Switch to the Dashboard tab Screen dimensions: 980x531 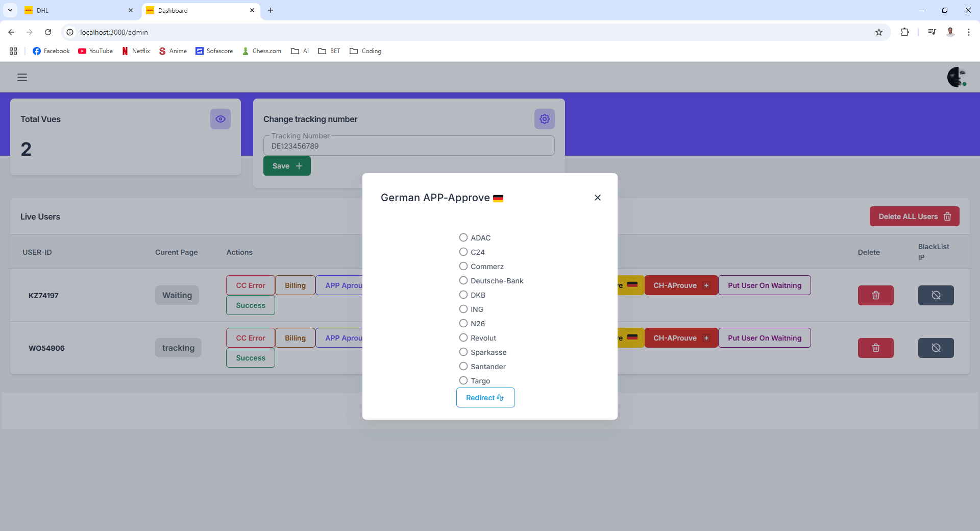(x=201, y=10)
